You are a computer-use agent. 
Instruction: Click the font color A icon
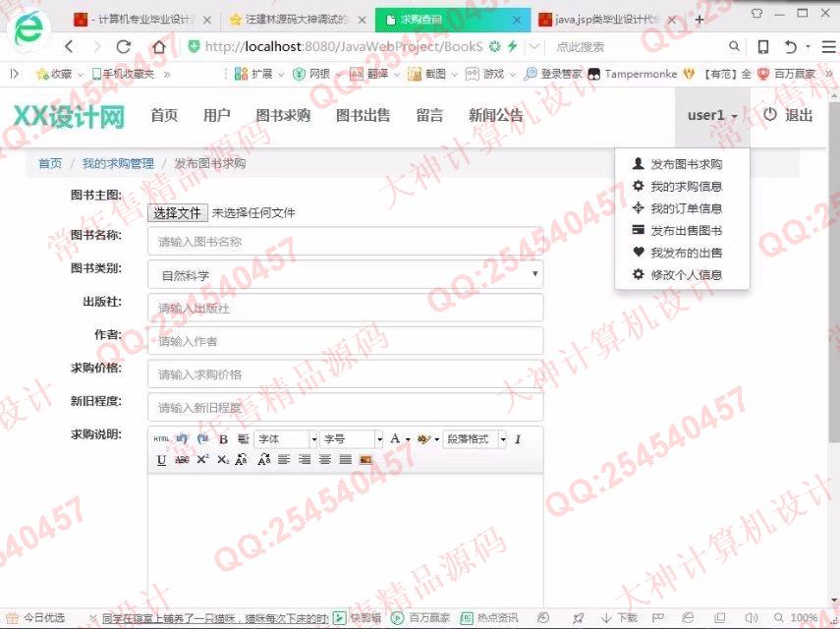[x=395, y=438]
